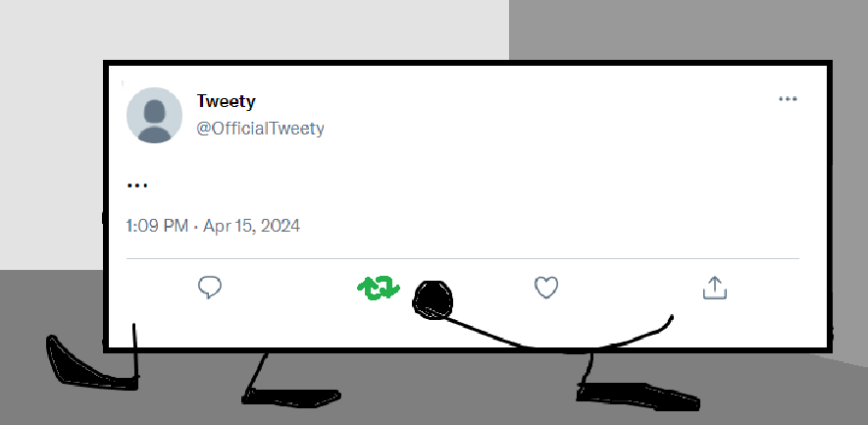Screen dimensions: 868x425
Task: Open the @OfficialTweety handle link
Action: [260, 129]
